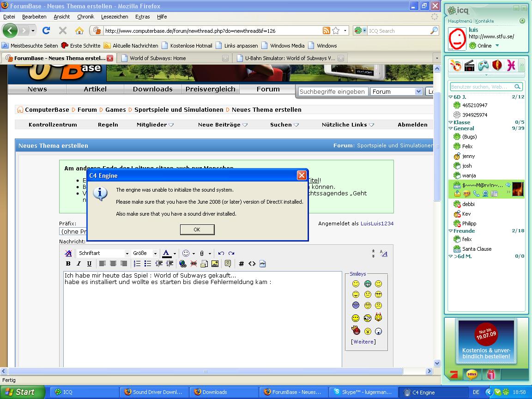Screen dimensions: 532x399
Task: Click the Weitere smileys link
Action: pyautogui.click(x=363, y=342)
